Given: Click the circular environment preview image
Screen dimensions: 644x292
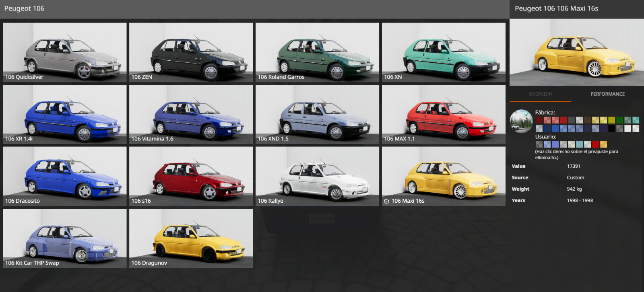Looking at the screenshot, I should (x=521, y=121).
